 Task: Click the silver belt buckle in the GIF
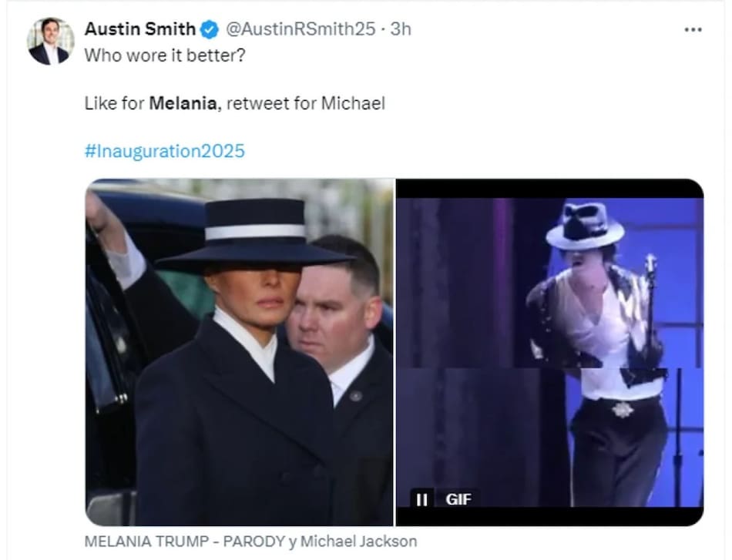(623, 409)
